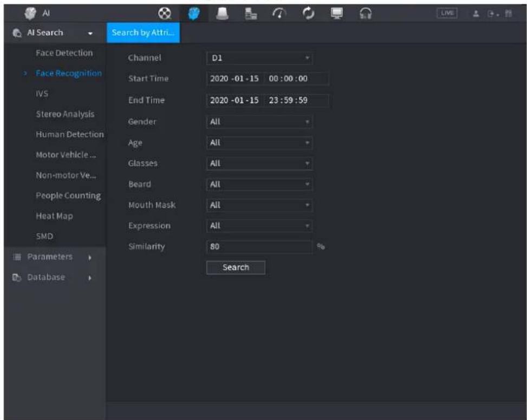Click the Start Time 00:00:00 field

coord(296,79)
